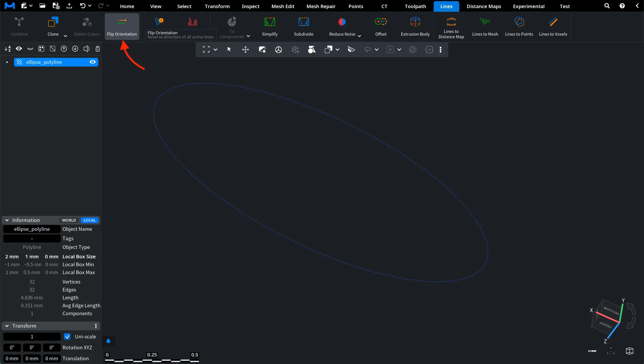Open the help question mark
Image resolution: width=644 pixels, height=364 pixels.
[x=622, y=6]
